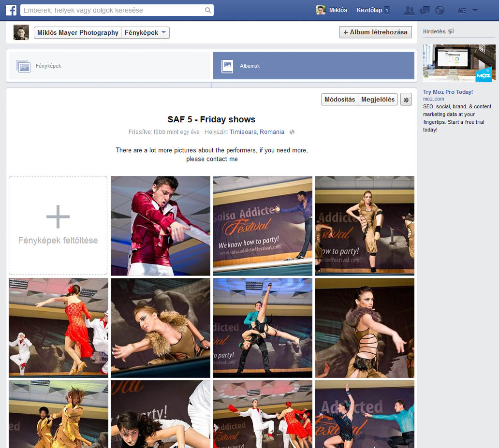The height and width of the screenshot is (448, 499).
Task: Click the public privacy globe icon
Action: click(292, 132)
